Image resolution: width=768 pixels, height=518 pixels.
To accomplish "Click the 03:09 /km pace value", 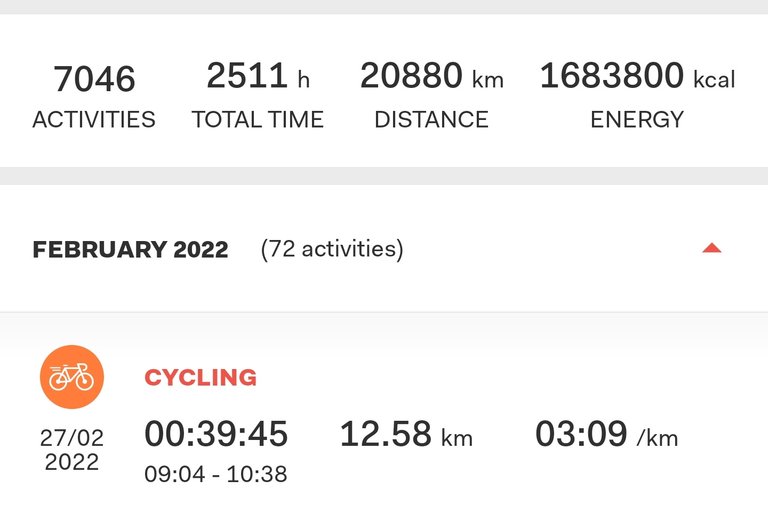I will pos(606,434).
